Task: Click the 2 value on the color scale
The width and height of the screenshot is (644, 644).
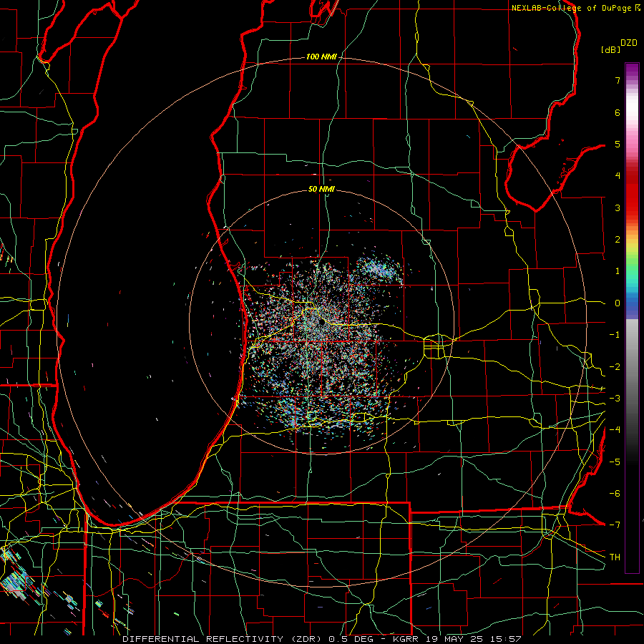Action: pos(618,240)
